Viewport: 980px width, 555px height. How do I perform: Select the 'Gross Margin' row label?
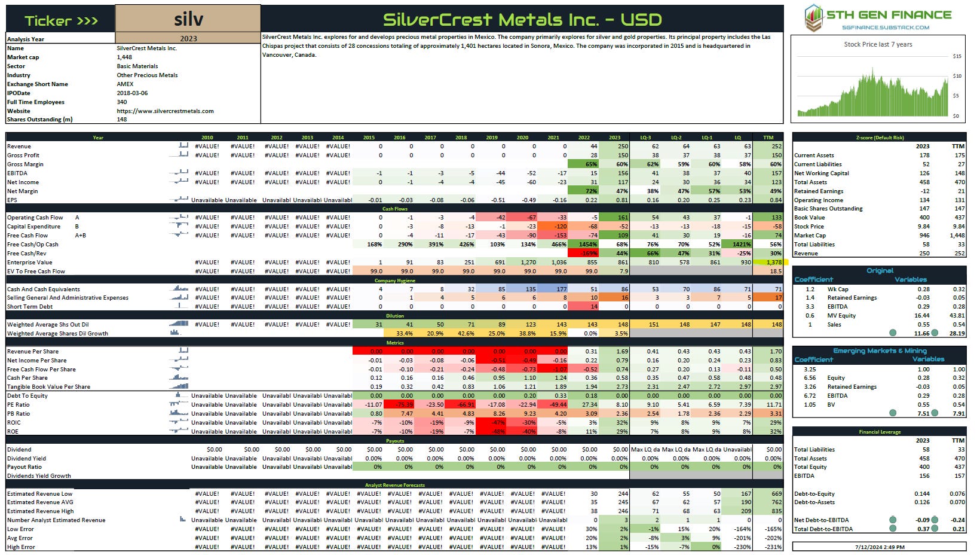[x=25, y=164]
